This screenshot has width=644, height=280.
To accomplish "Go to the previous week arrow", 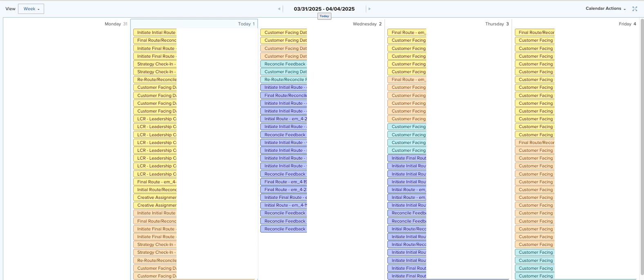I will [279, 9].
